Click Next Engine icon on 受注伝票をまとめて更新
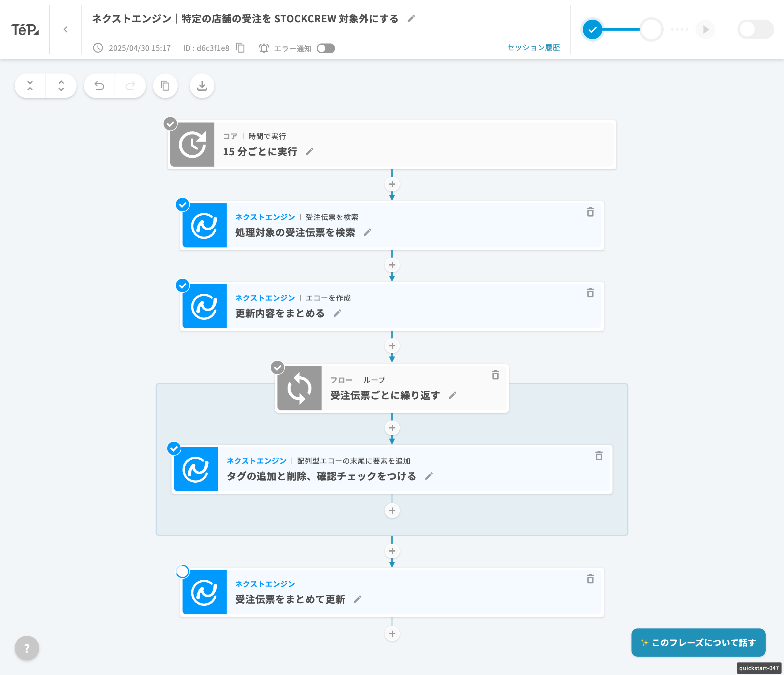 pos(204,592)
